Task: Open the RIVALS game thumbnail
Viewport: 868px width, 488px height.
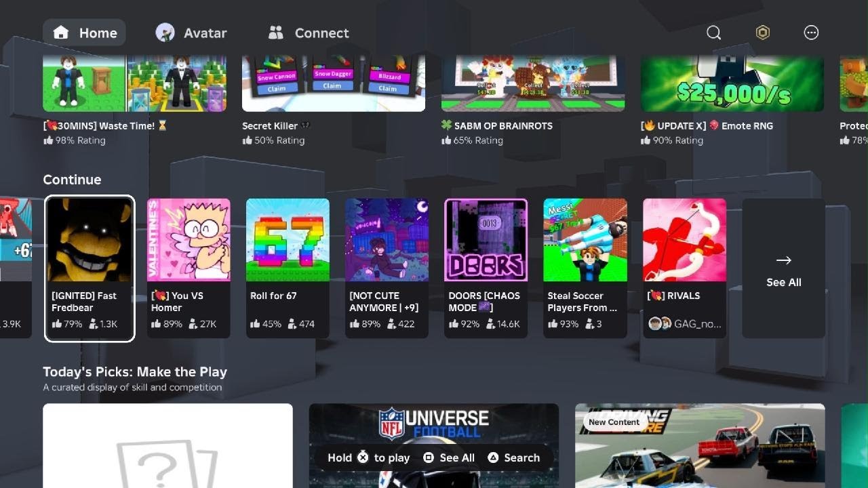Action: pyautogui.click(x=684, y=240)
